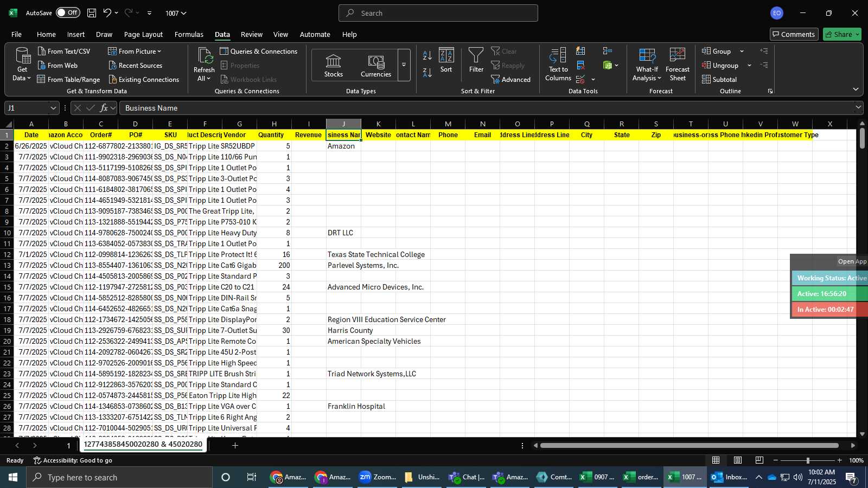Click the Share button
This screenshot has width=868, height=488.
(x=842, y=34)
